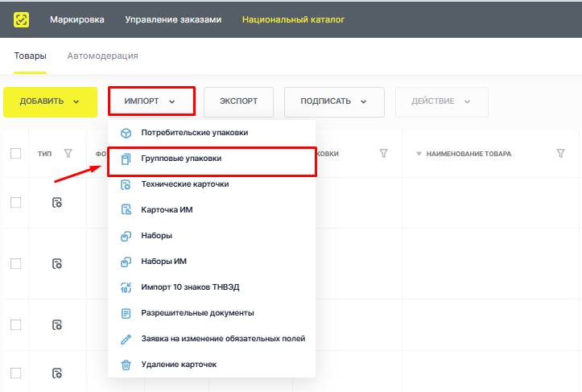Viewport: 582px width, 392px height.
Task: Choose Наборы ИМ from the import menu
Action: [x=212, y=262]
